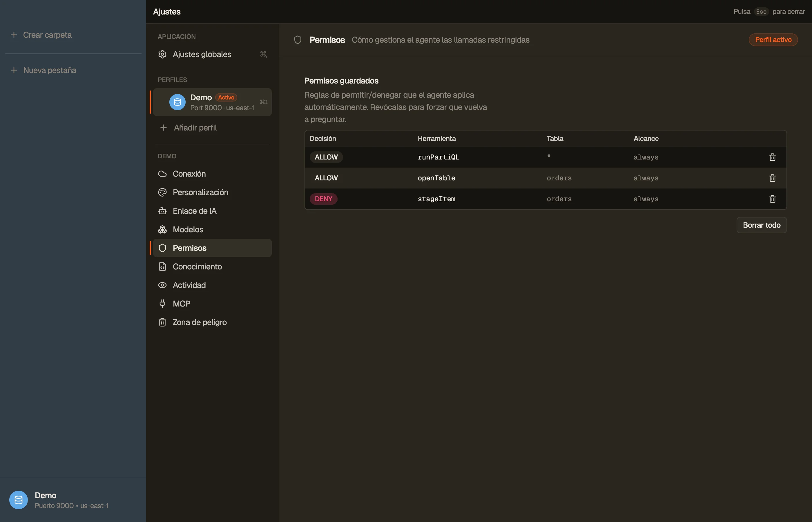Open Ajustes globales
This screenshot has height=522, width=812.
[x=213, y=54]
